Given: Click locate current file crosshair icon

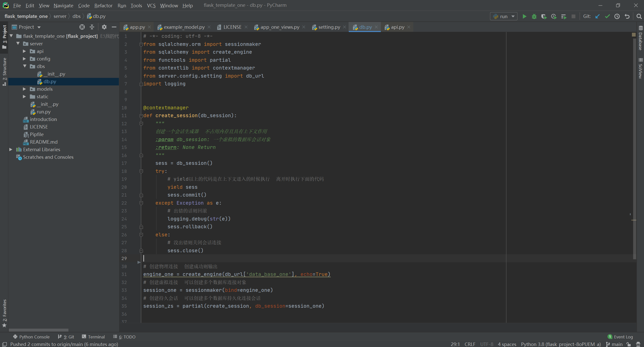Looking at the screenshot, I should [82, 27].
